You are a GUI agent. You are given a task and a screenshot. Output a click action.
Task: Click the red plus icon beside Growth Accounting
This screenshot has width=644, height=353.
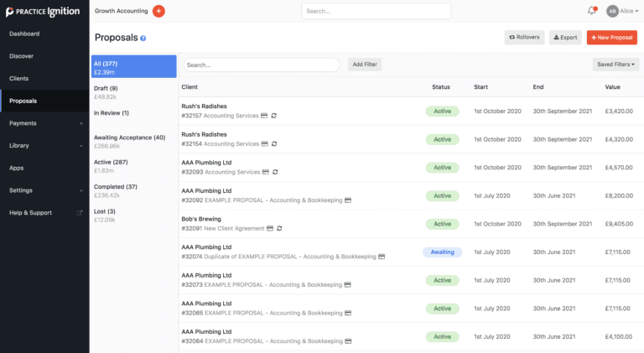(x=159, y=11)
